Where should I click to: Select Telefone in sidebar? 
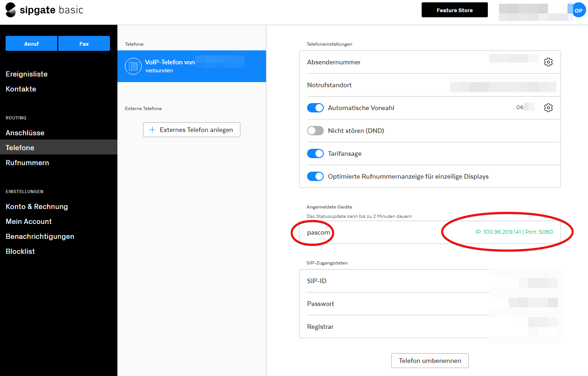pos(59,147)
